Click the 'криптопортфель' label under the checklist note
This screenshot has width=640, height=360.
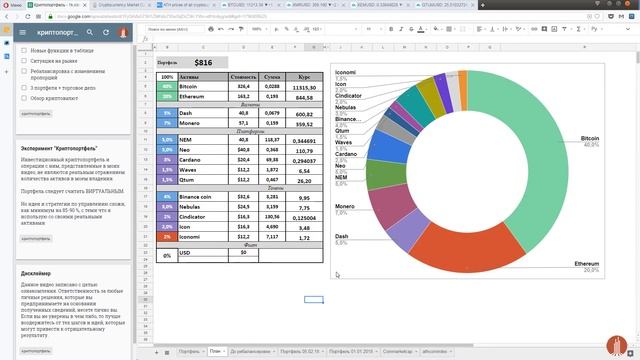pos(36,113)
